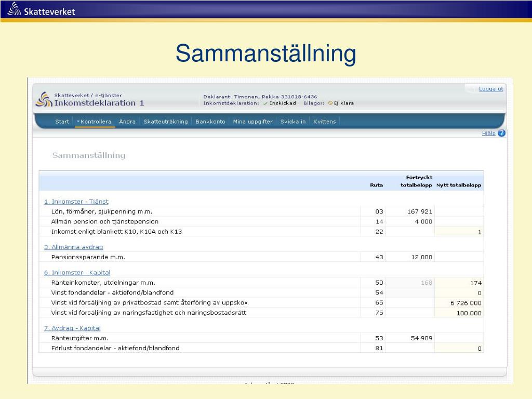
Task: Click the 'Nytt totalbelopp' column header
Action: click(459, 185)
